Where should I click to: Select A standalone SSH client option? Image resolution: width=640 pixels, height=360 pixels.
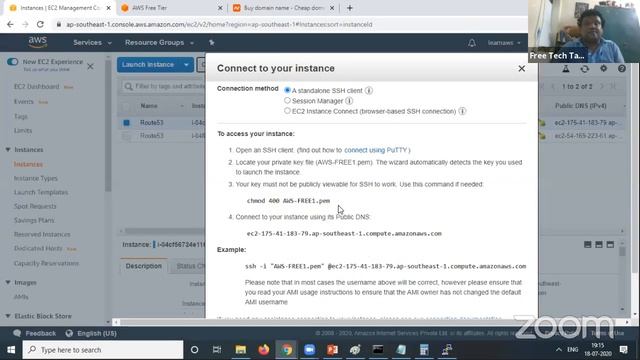tap(287, 90)
